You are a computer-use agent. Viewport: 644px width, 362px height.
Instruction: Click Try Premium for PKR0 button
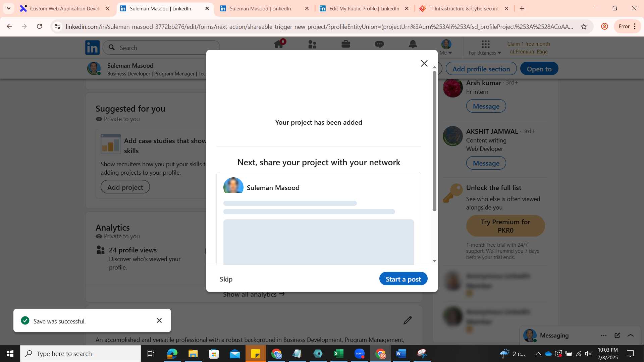pos(505,226)
